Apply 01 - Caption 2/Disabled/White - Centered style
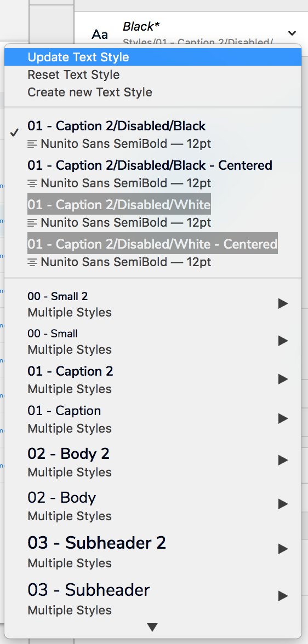Viewport: 308px width, 644px height. [153, 252]
